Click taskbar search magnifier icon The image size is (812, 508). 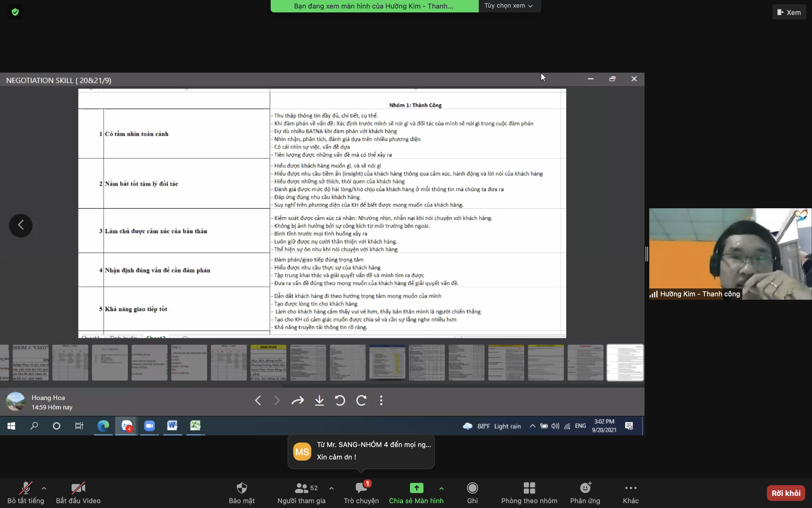tap(34, 426)
